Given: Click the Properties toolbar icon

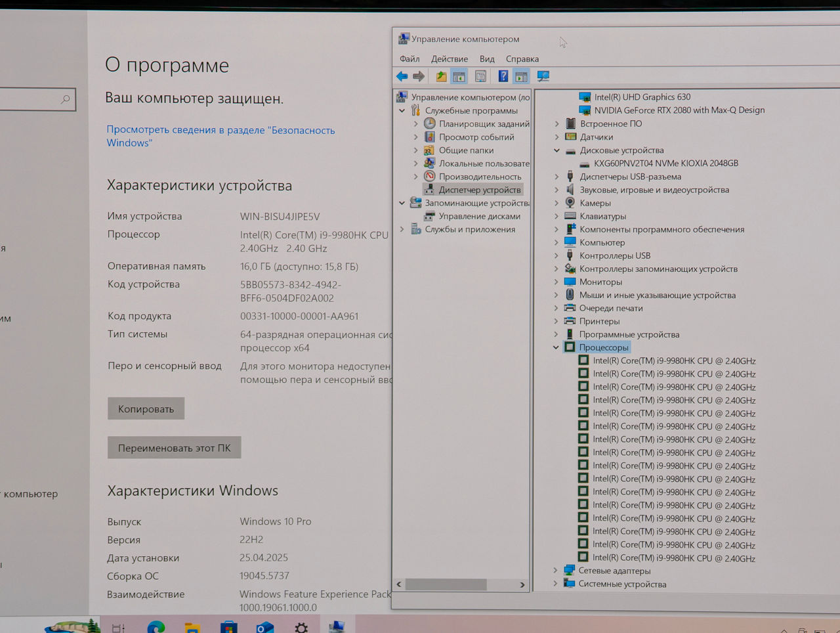Looking at the screenshot, I should coord(480,77).
